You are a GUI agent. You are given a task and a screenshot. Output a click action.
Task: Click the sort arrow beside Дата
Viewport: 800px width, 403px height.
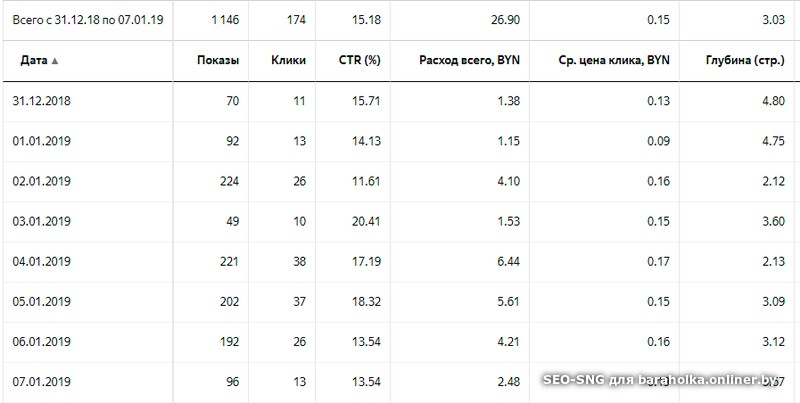pos(55,61)
